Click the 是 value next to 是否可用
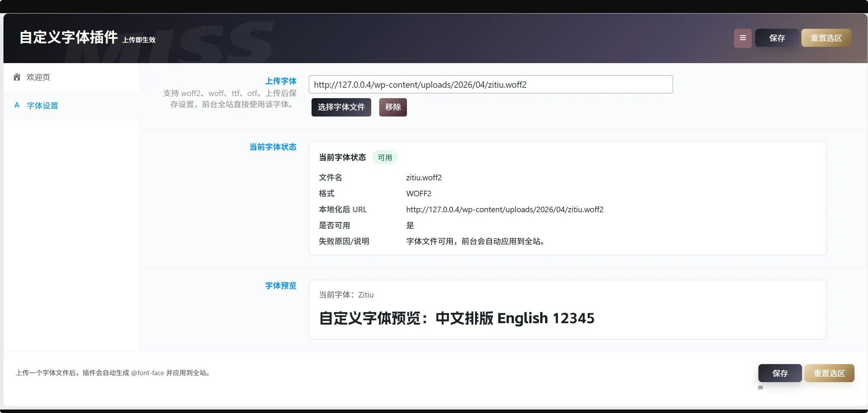This screenshot has height=413, width=868. 410,225
